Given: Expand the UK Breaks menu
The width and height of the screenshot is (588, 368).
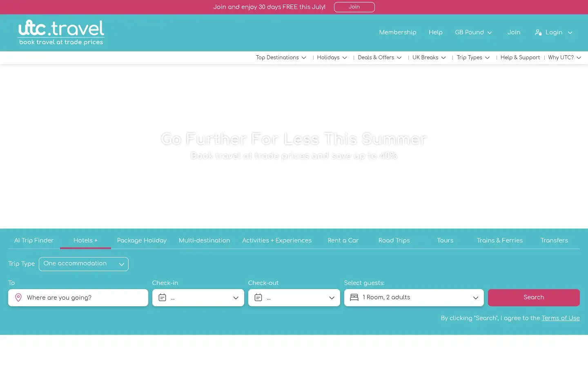Looking at the screenshot, I should [x=429, y=58].
